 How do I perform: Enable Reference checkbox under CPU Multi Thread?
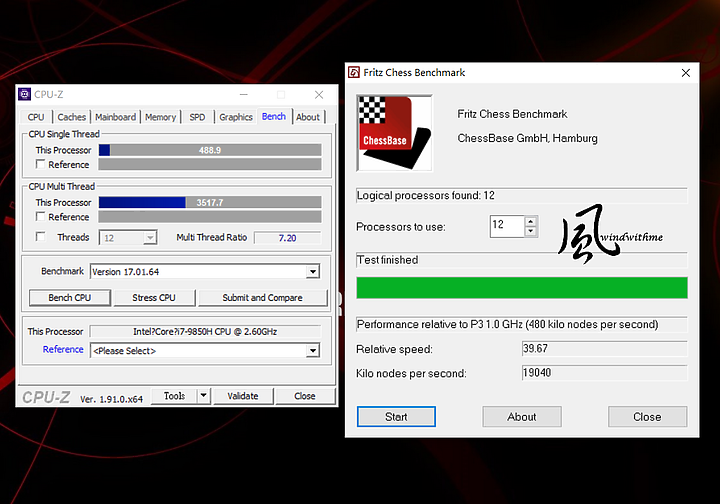40,216
